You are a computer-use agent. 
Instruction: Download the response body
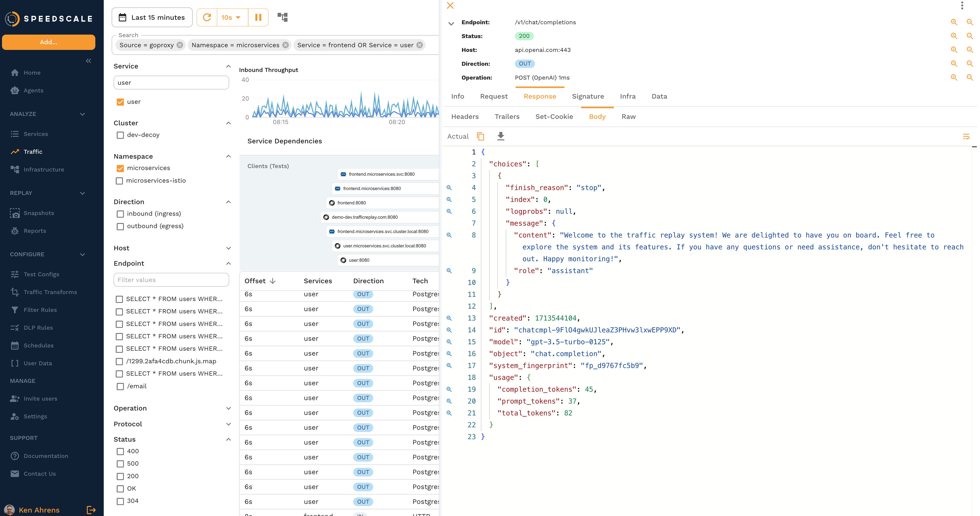501,136
